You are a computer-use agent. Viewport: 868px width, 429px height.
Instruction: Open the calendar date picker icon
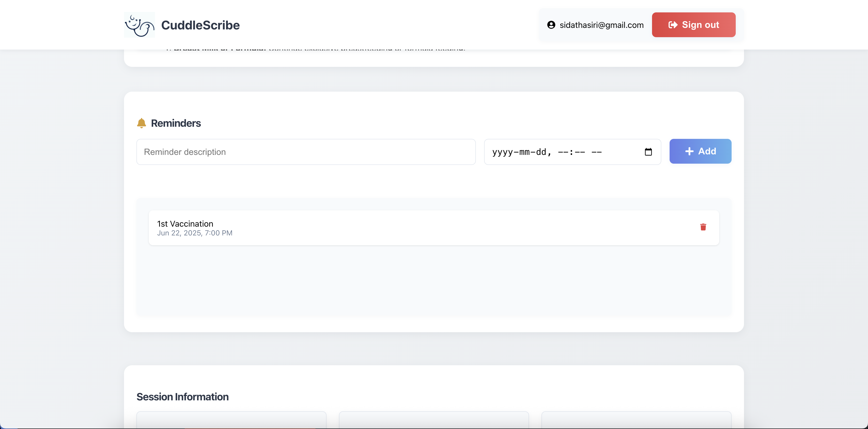(x=648, y=152)
